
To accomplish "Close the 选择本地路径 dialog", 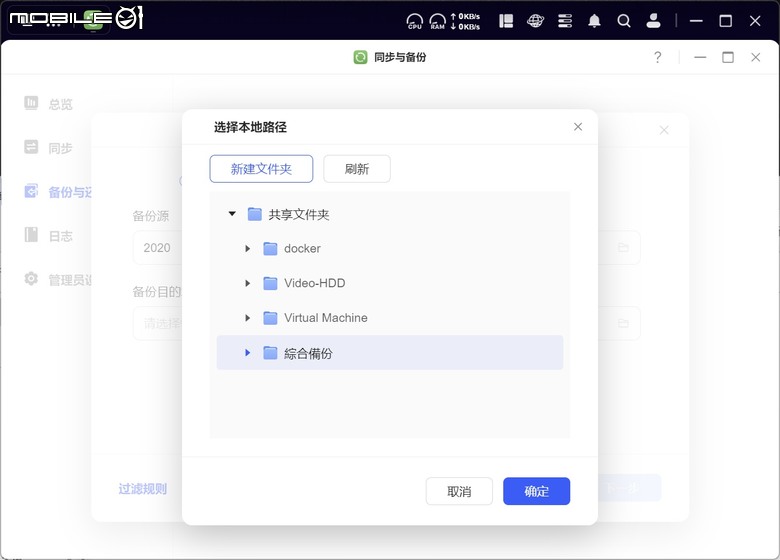I will (x=578, y=127).
